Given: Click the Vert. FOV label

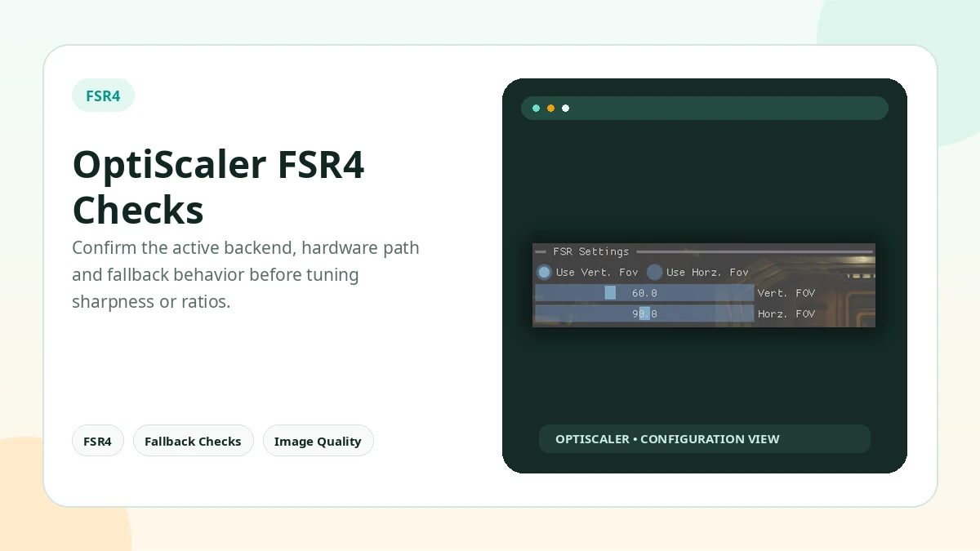Looking at the screenshot, I should pyautogui.click(x=786, y=293).
